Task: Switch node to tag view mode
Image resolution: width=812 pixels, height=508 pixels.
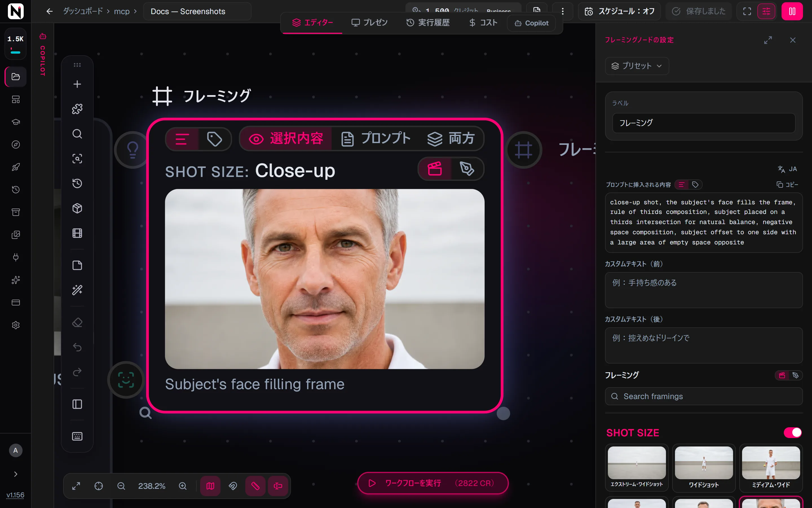Action: coord(214,139)
